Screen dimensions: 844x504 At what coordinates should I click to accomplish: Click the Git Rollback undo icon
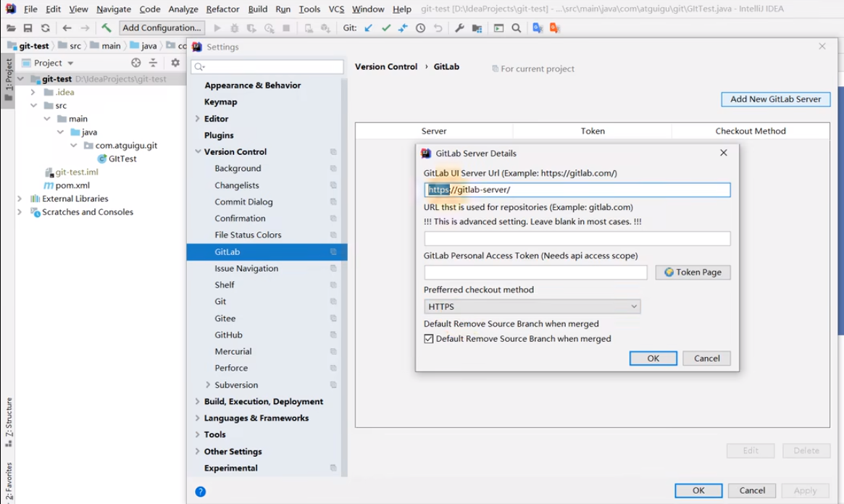coord(438,28)
